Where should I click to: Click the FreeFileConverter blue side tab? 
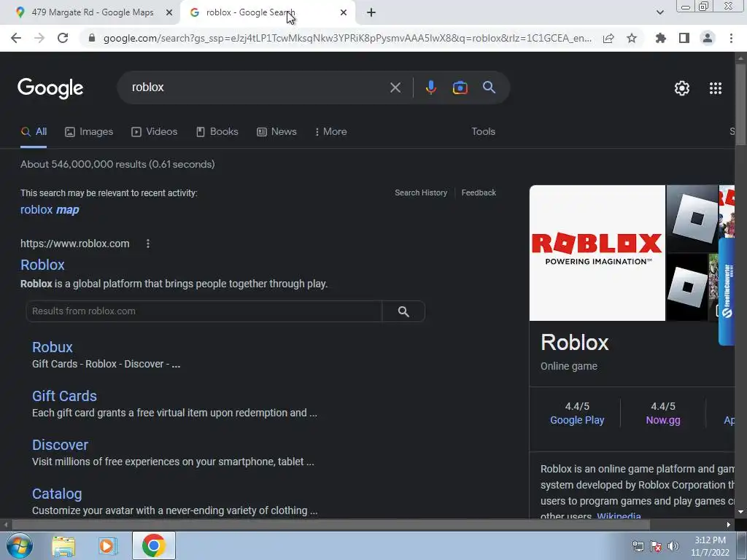tap(727, 292)
